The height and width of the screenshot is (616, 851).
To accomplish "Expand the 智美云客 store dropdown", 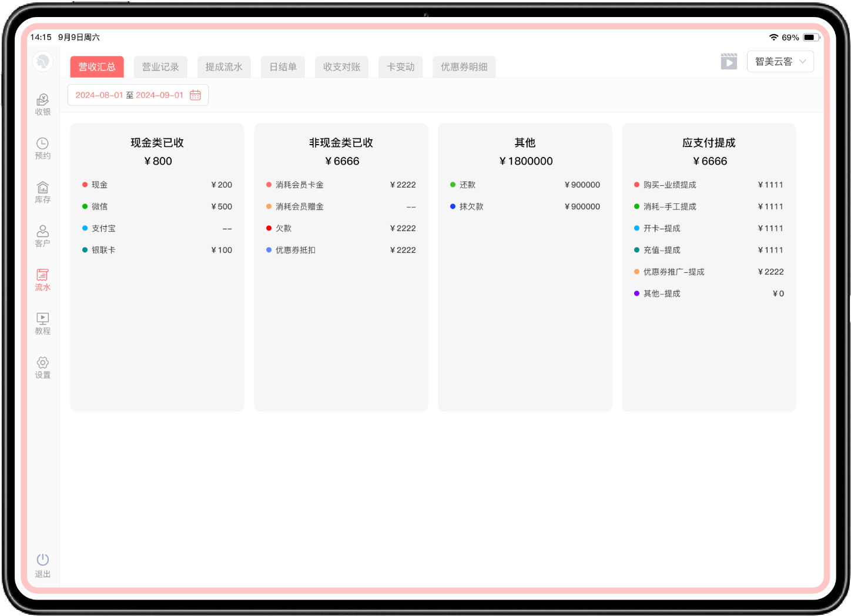I will pyautogui.click(x=780, y=62).
